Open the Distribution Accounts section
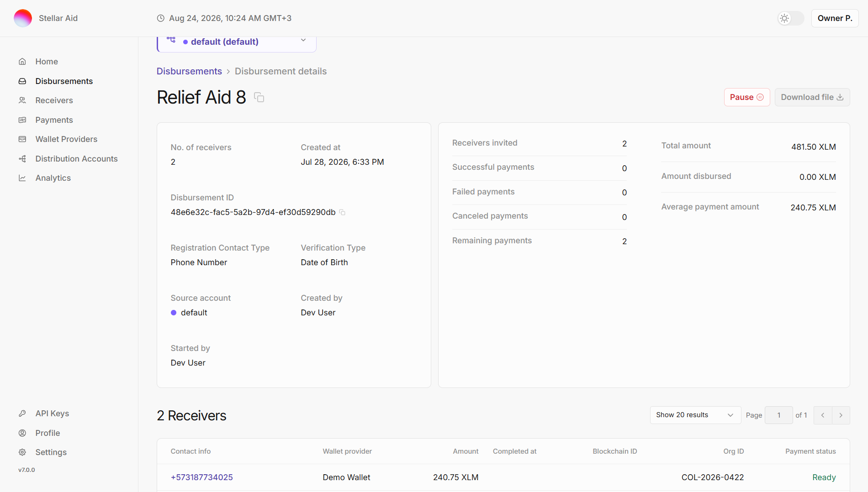The width and height of the screenshot is (868, 492). tap(76, 159)
